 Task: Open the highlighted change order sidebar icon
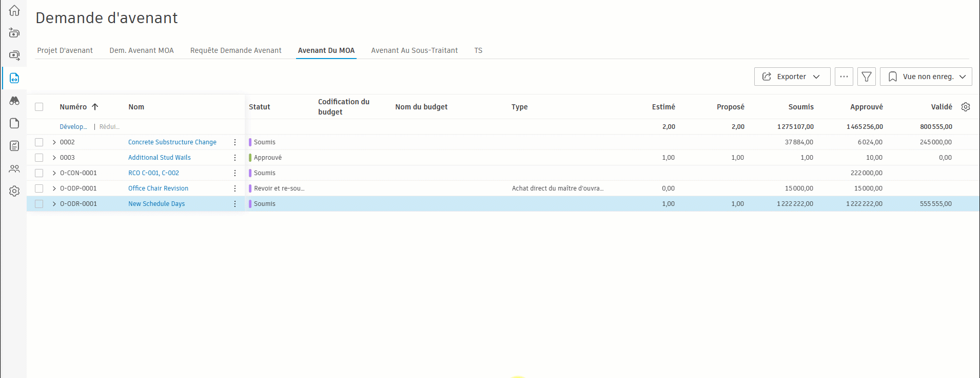[14, 78]
